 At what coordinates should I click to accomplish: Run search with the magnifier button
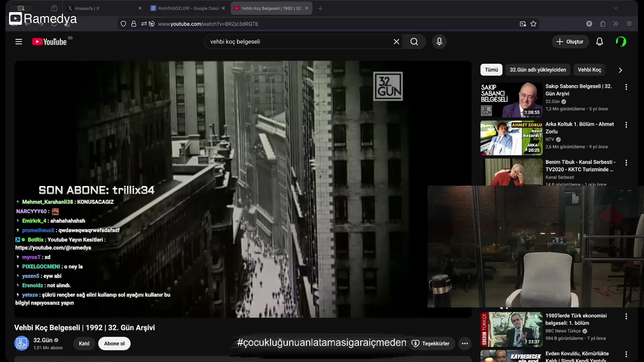pos(414,42)
